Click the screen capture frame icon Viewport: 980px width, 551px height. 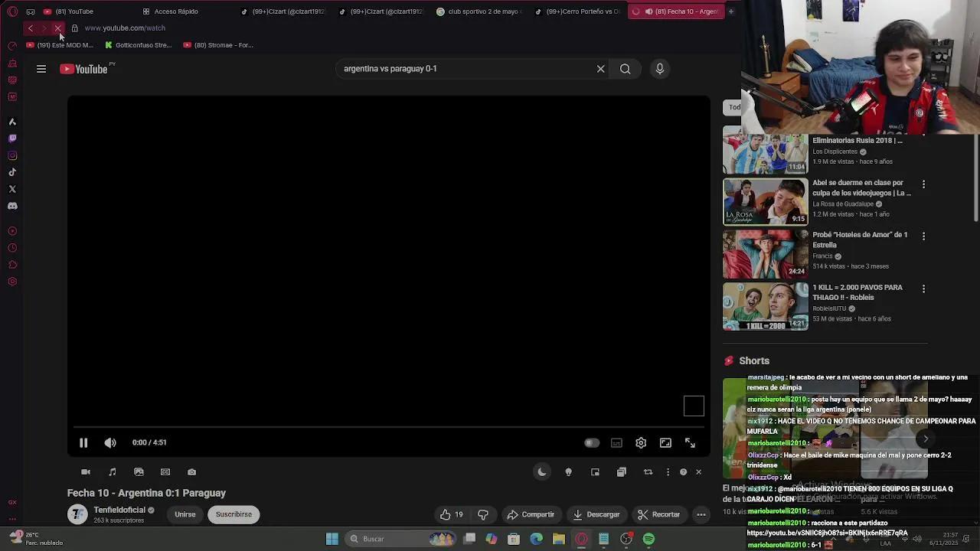(165, 472)
